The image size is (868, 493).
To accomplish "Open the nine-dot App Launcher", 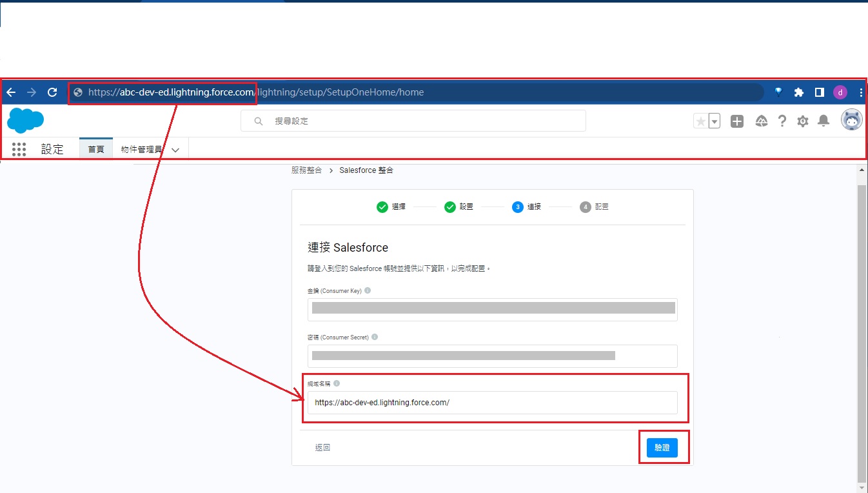I will tap(19, 149).
